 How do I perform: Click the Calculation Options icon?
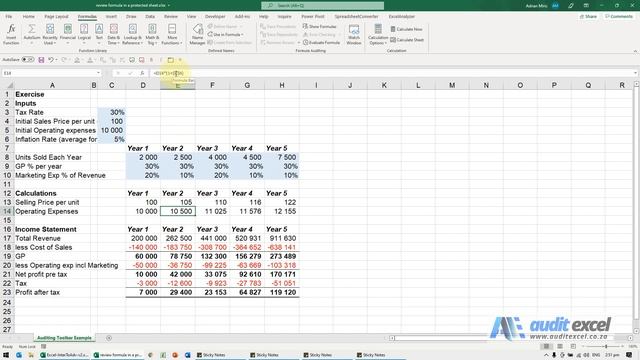coord(378,29)
